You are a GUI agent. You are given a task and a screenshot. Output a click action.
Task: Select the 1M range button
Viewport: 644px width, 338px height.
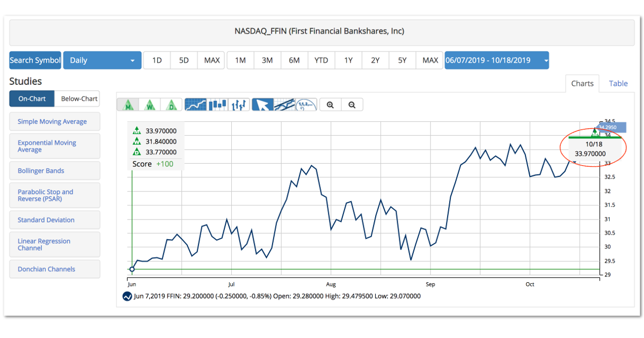240,60
